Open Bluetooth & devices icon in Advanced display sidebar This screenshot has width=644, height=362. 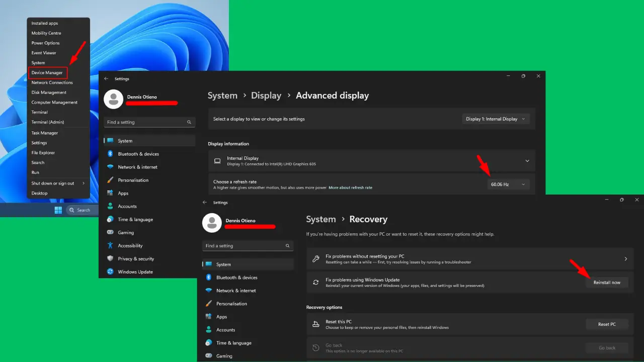coord(110,154)
